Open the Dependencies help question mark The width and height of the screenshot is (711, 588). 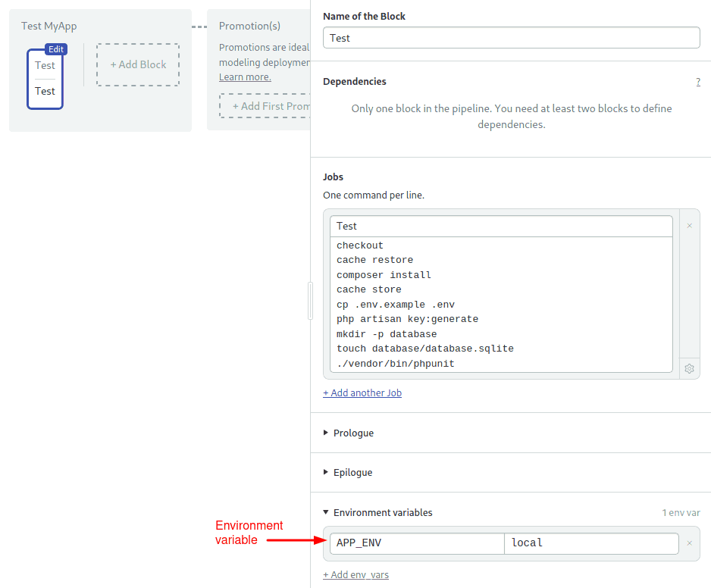pyautogui.click(x=697, y=82)
